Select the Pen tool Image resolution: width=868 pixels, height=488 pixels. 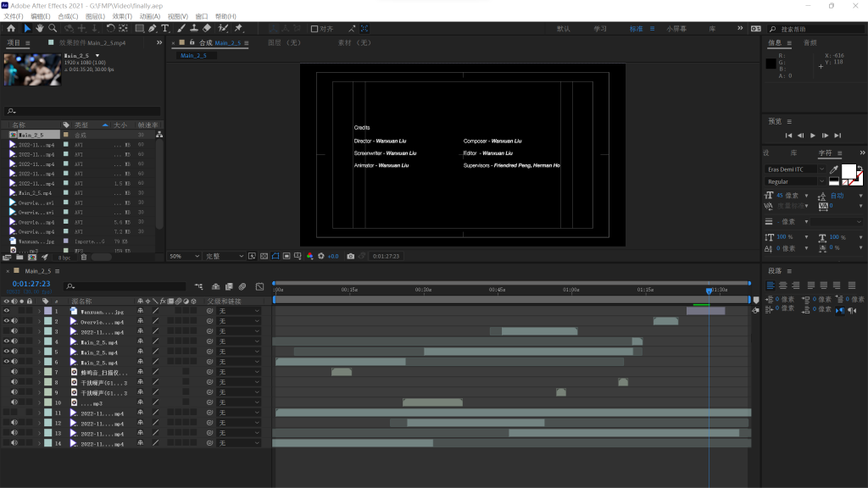click(152, 28)
